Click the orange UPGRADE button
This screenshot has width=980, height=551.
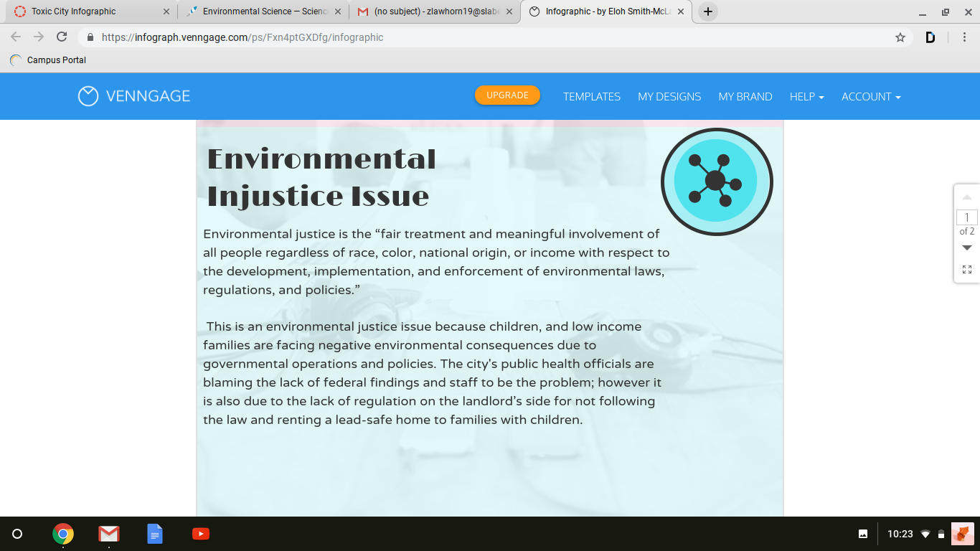[507, 95]
